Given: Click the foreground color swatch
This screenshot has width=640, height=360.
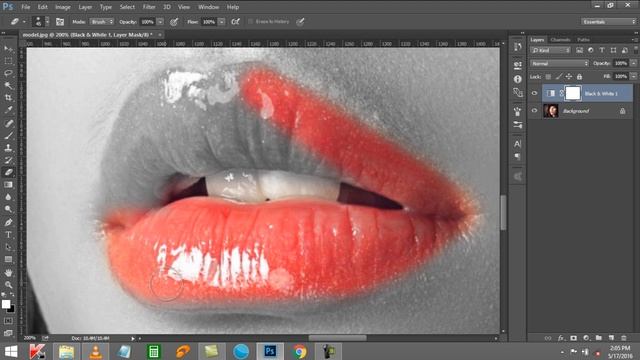Looking at the screenshot, I should (6, 304).
